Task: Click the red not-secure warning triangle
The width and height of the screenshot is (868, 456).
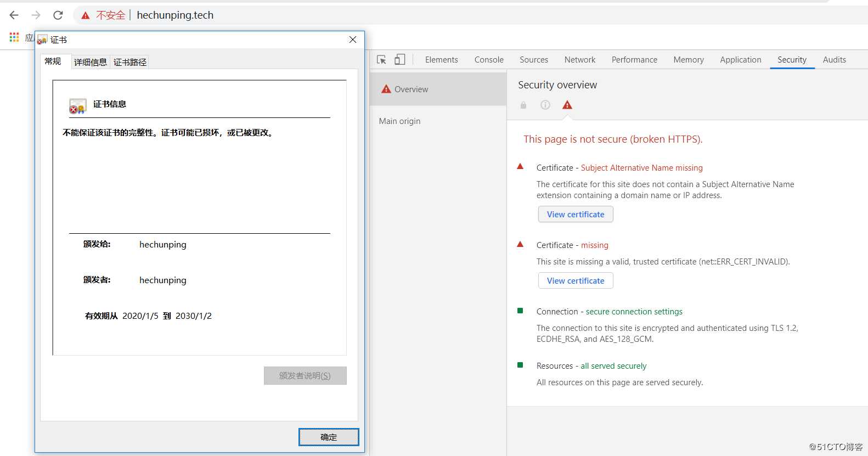Action: [x=86, y=15]
